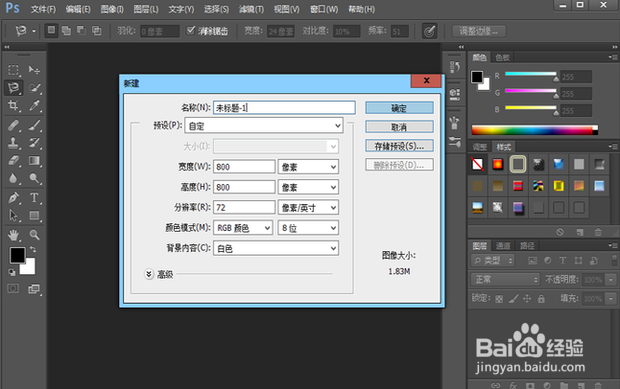620x389 pixels.
Task: Select the Magnetic Lasso tool in toolbox
Action: click(x=13, y=87)
